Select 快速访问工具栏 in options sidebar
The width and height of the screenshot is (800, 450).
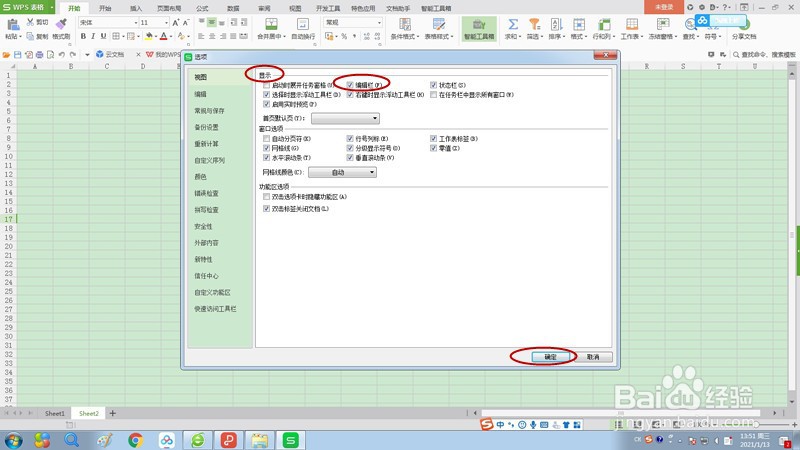pyautogui.click(x=215, y=309)
